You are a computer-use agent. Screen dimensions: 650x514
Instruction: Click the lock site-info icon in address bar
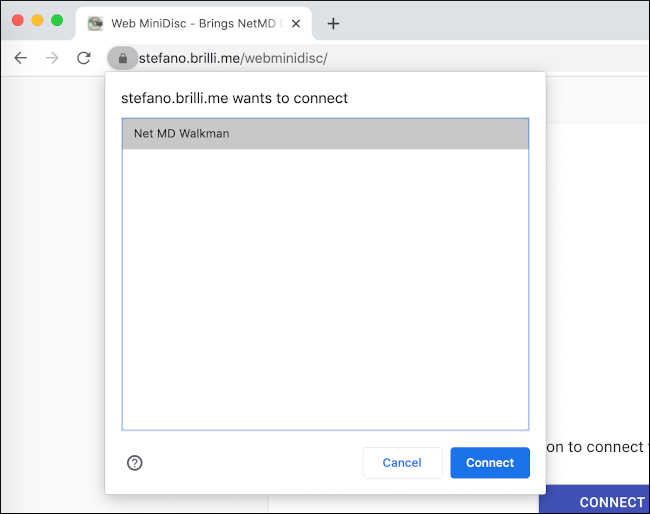pos(122,58)
